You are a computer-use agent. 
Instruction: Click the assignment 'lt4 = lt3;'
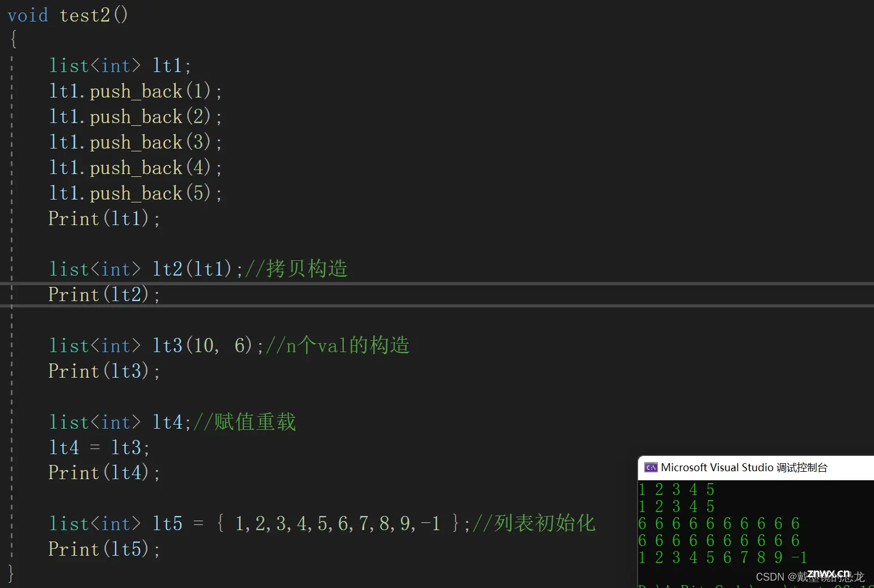[x=99, y=448]
